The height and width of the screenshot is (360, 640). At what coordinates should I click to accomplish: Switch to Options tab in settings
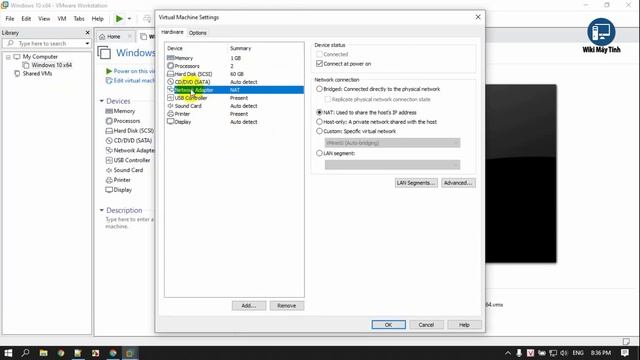[198, 33]
